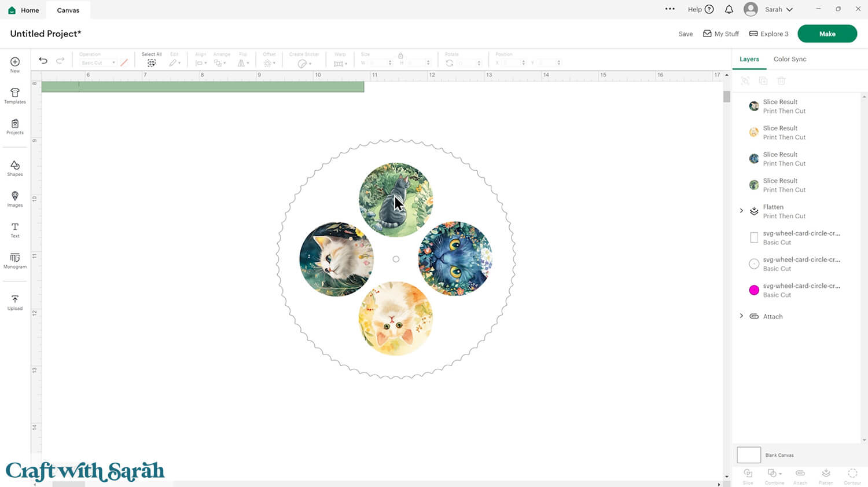The image size is (868, 487).
Task: Click the small center circle on the canvas
Action: [396, 259]
